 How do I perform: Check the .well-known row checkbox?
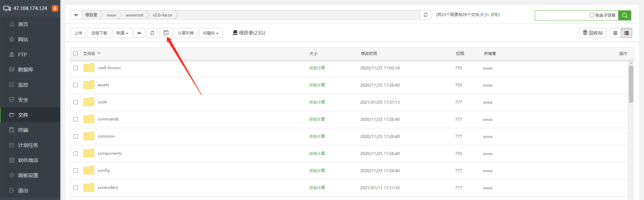76,68
